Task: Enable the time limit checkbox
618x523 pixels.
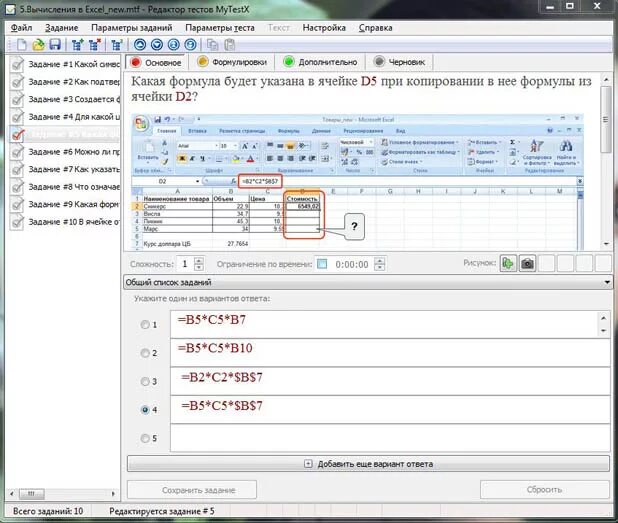Action: coord(322,264)
